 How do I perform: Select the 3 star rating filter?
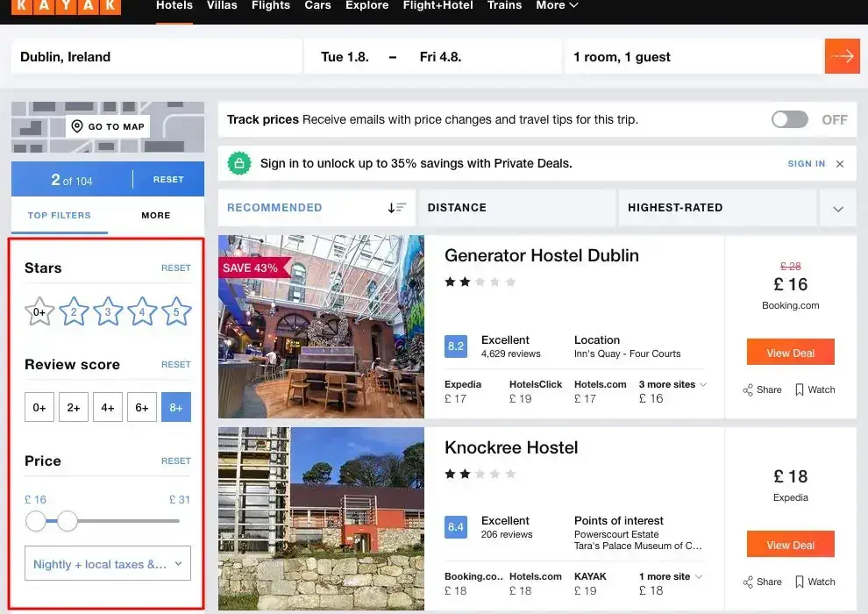(108, 311)
